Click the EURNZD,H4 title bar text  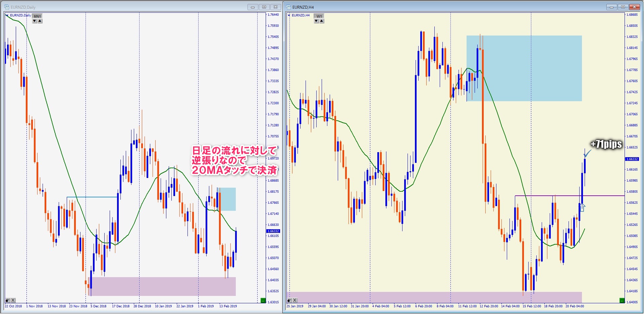pos(303,7)
